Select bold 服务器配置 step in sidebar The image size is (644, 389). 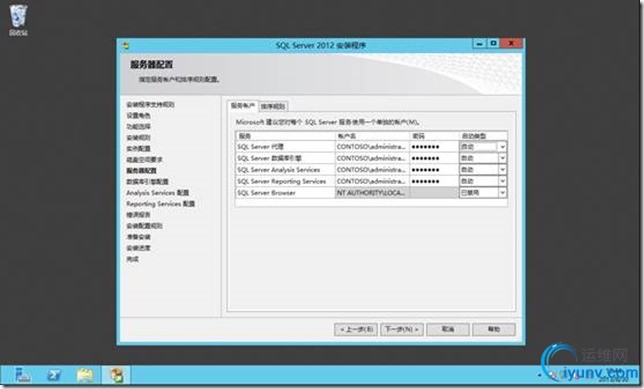click(141, 170)
